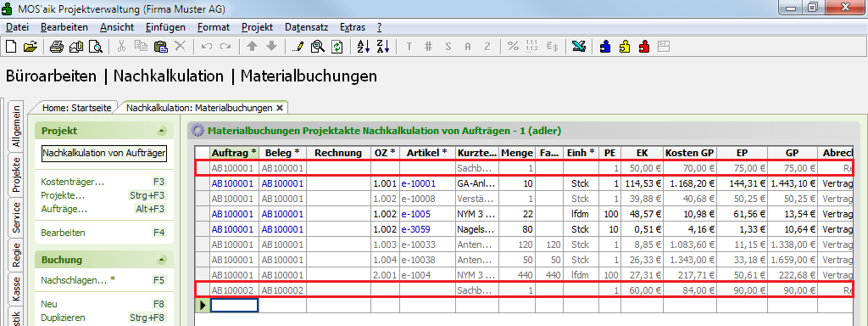868x326 pixels.
Task: Click the New document toolbar icon
Action: [x=10, y=47]
